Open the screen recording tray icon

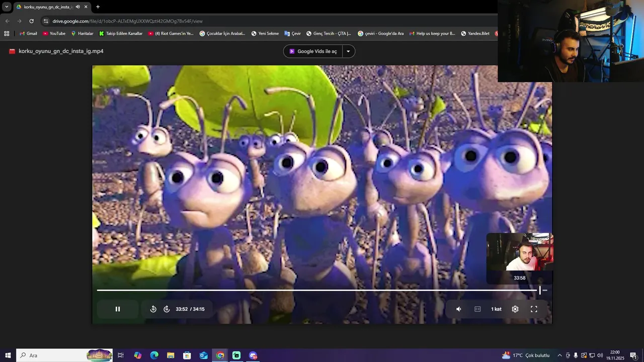[x=584, y=355]
